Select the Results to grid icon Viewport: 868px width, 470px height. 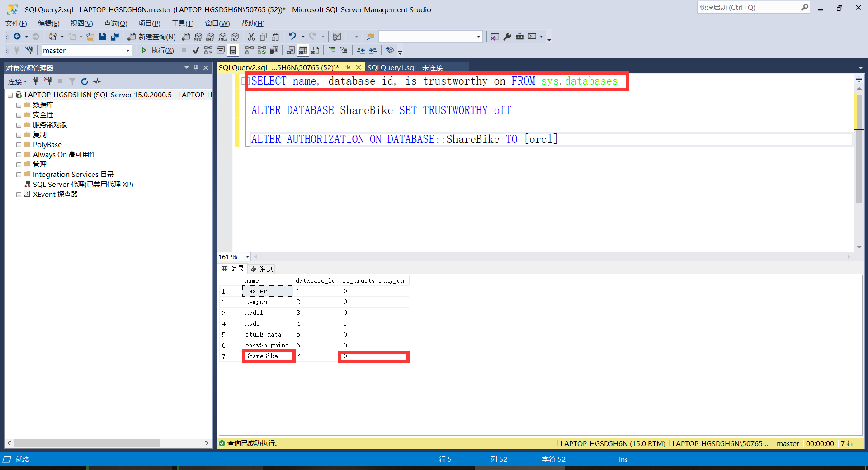[x=302, y=50]
